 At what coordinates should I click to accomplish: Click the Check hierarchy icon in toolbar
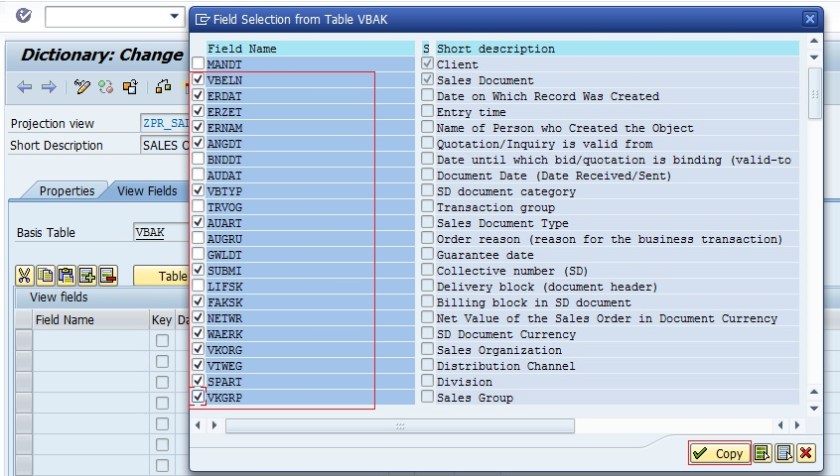[163, 87]
